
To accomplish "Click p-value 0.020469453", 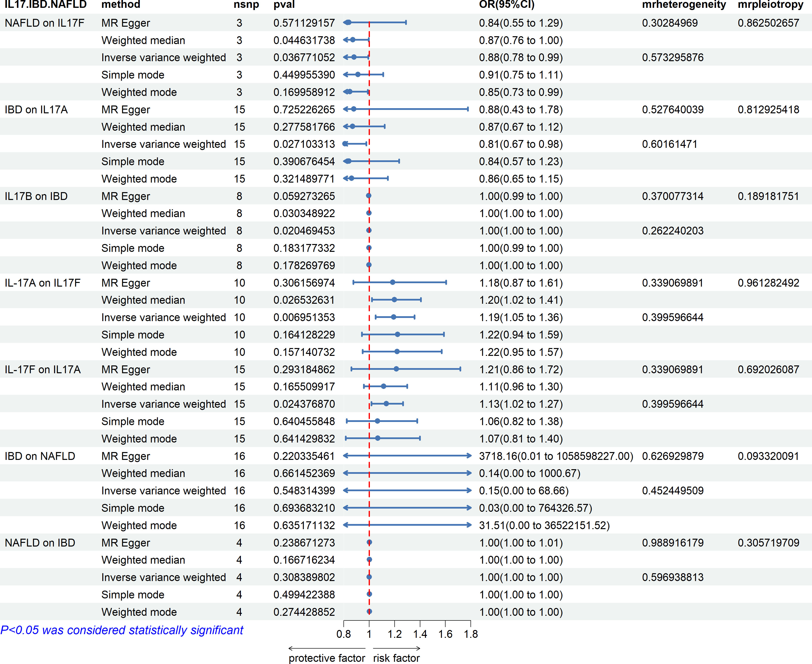I will (x=304, y=231).
